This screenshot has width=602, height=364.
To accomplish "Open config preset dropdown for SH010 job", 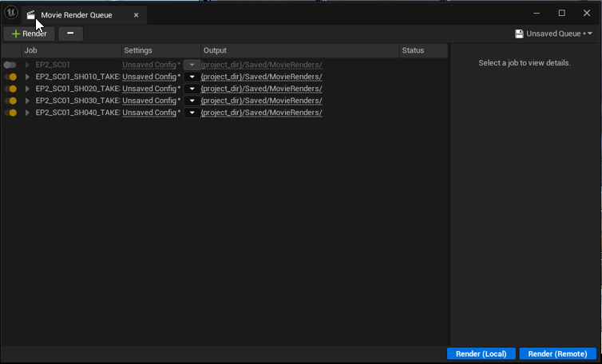I will [x=192, y=77].
